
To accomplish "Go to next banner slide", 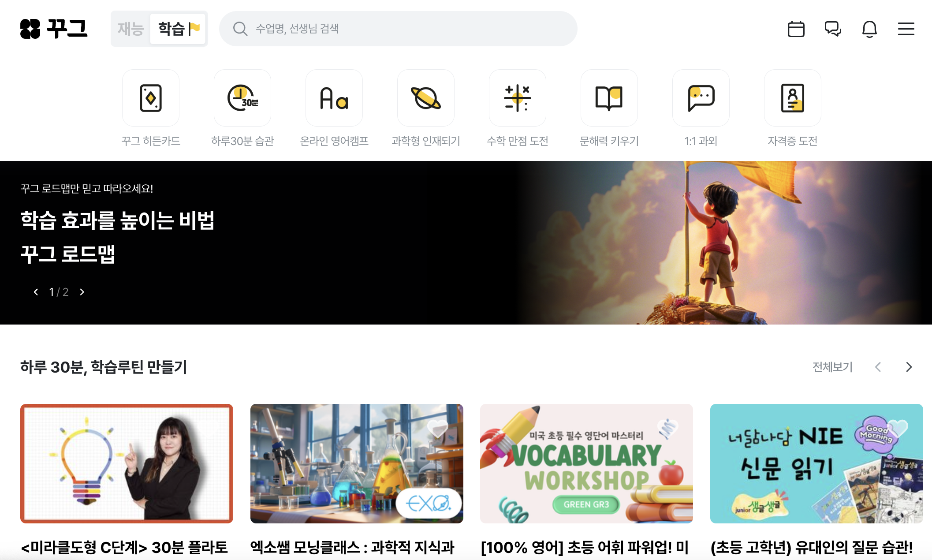I will point(82,292).
